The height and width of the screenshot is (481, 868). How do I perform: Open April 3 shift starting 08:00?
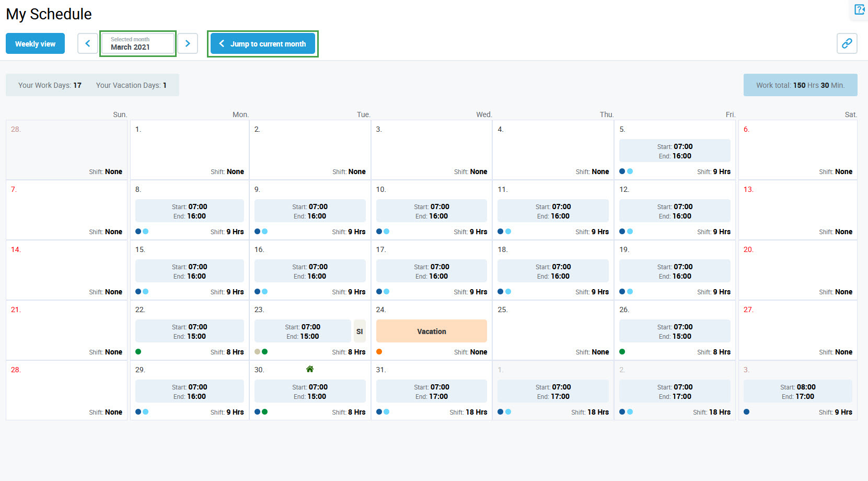click(797, 392)
